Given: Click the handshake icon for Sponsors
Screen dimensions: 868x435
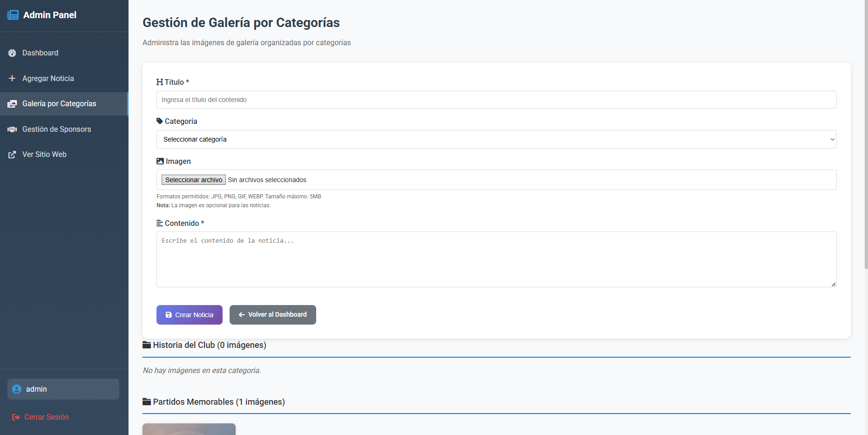Looking at the screenshot, I should [x=12, y=129].
